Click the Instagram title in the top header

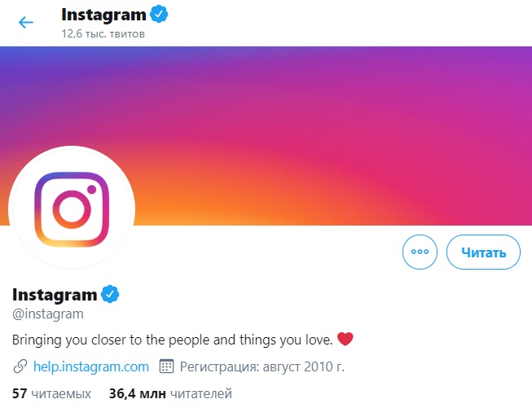[x=103, y=15]
